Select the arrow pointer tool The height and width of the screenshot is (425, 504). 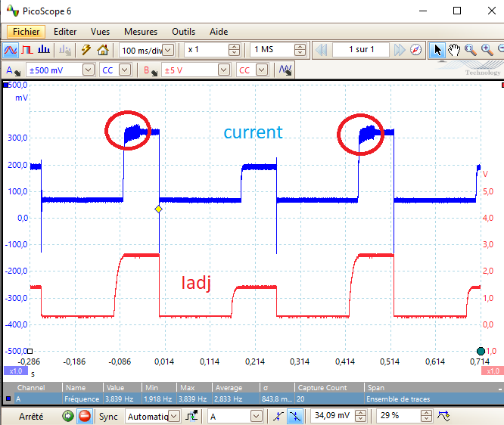pos(437,50)
